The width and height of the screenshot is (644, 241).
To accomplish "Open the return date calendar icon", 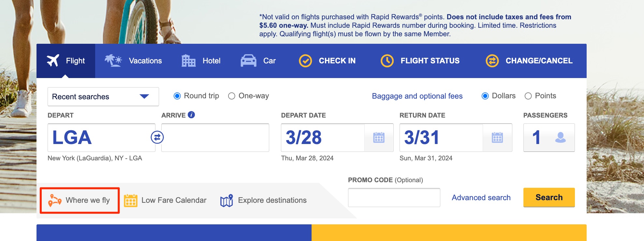I will point(498,138).
